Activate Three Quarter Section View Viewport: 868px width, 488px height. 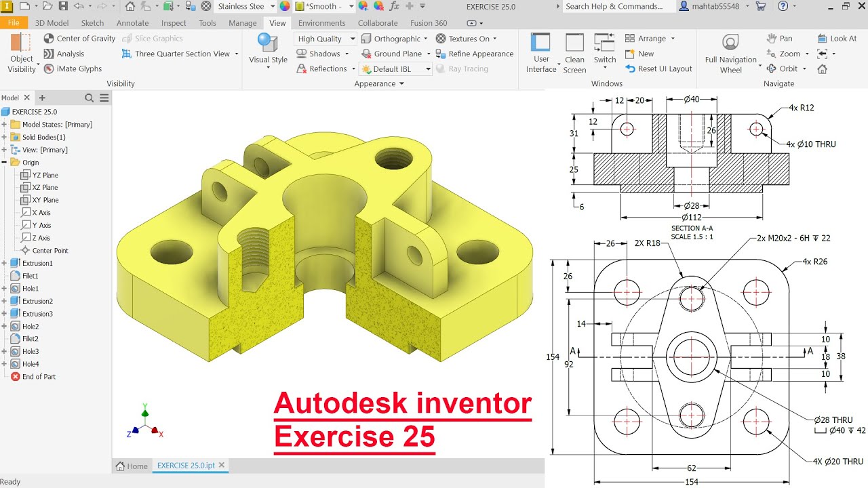click(x=180, y=54)
